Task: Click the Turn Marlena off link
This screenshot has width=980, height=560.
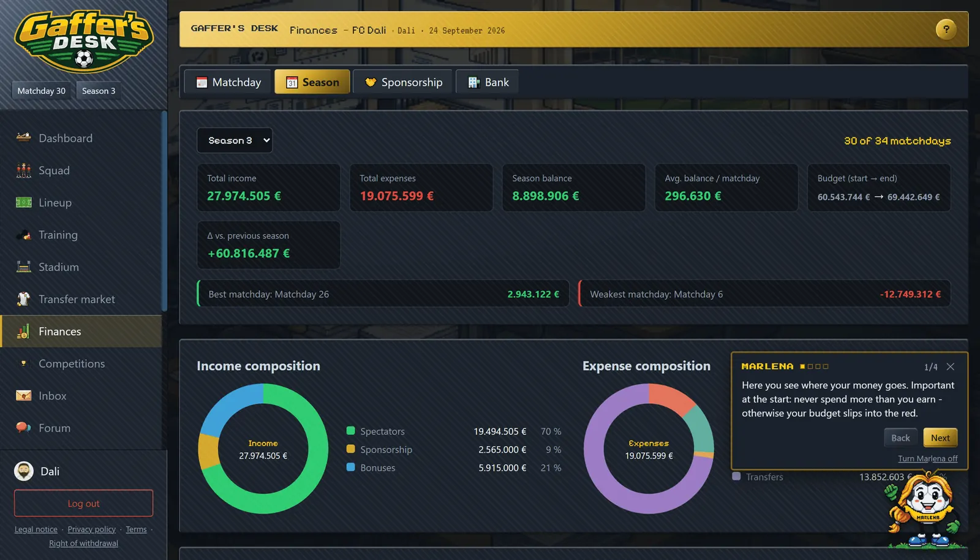Action: pos(927,458)
